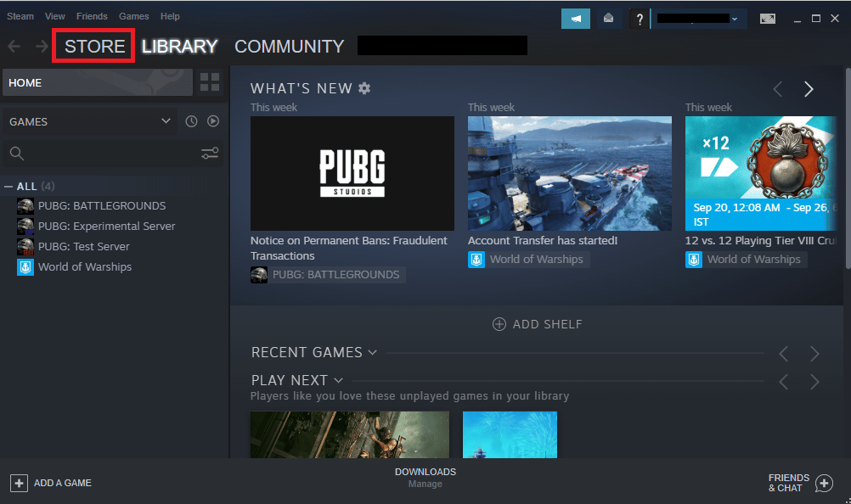Show next What's New items arrow
851x504 pixels.
point(809,89)
